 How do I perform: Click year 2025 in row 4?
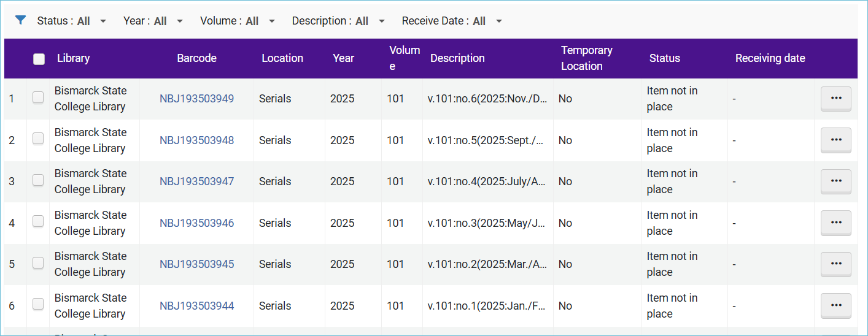click(x=343, y=223)
